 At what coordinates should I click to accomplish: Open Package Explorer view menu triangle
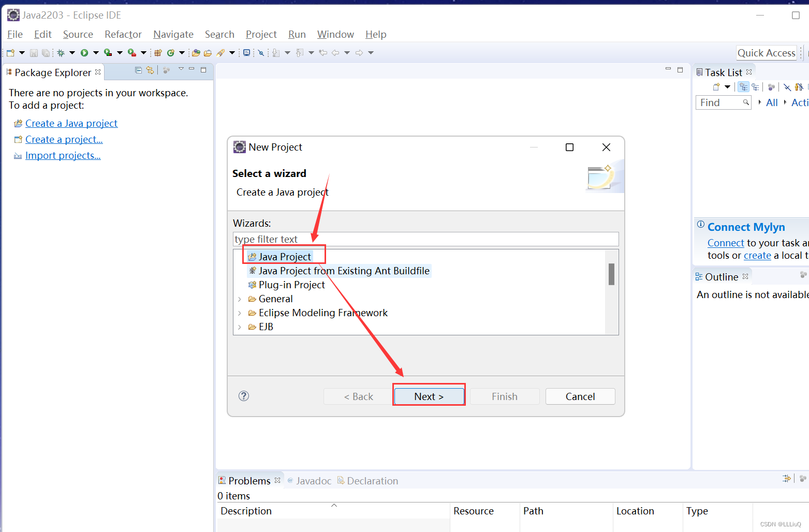(181, 69)
